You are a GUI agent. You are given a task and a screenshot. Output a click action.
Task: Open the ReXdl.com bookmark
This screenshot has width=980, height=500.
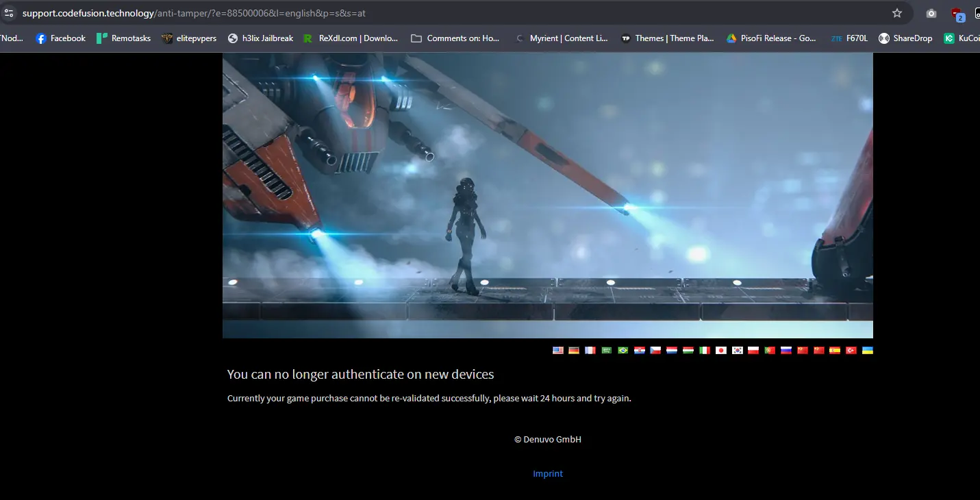(351, 38)
